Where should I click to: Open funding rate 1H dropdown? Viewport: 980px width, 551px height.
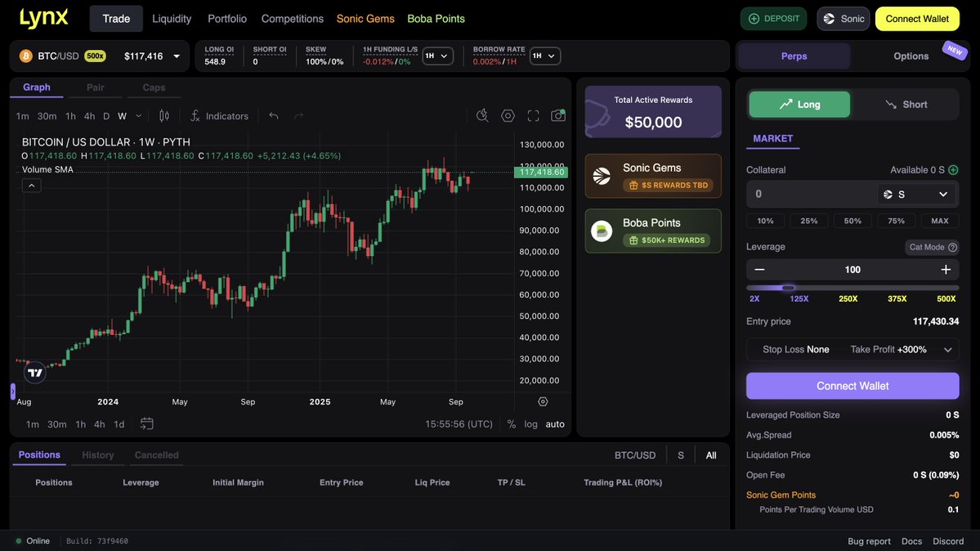[x=437, y=56]
